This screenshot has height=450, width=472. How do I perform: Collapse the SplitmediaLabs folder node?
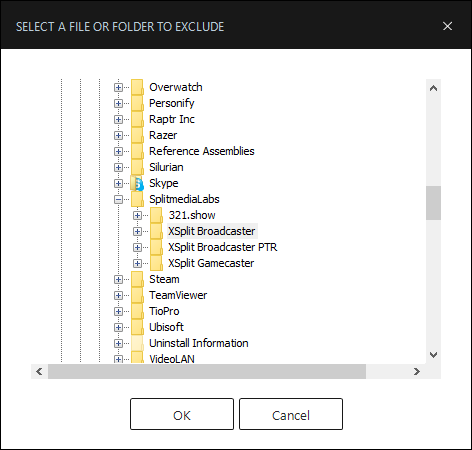118,199
